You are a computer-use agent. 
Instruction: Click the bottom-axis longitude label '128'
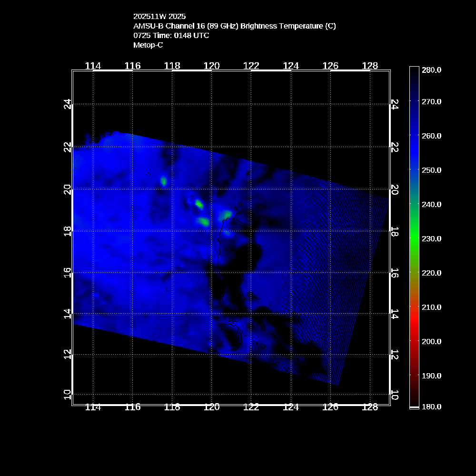tap(370, 407)
